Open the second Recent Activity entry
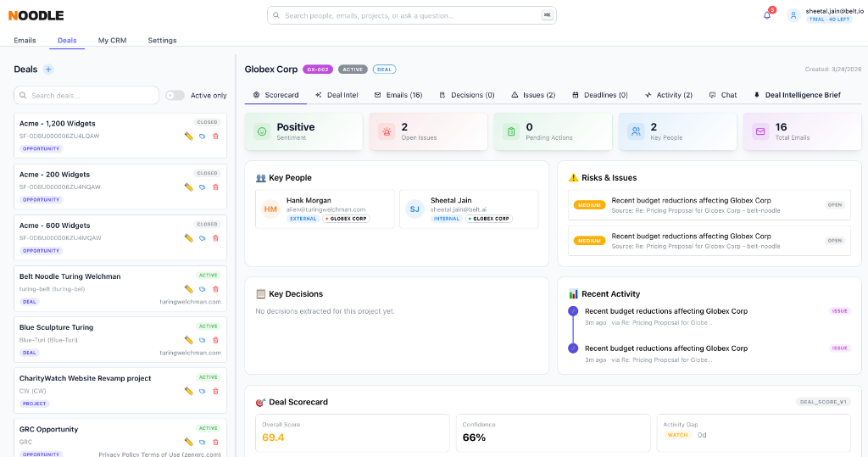Screen dimensions: 868x457 [x=709, y=354]
